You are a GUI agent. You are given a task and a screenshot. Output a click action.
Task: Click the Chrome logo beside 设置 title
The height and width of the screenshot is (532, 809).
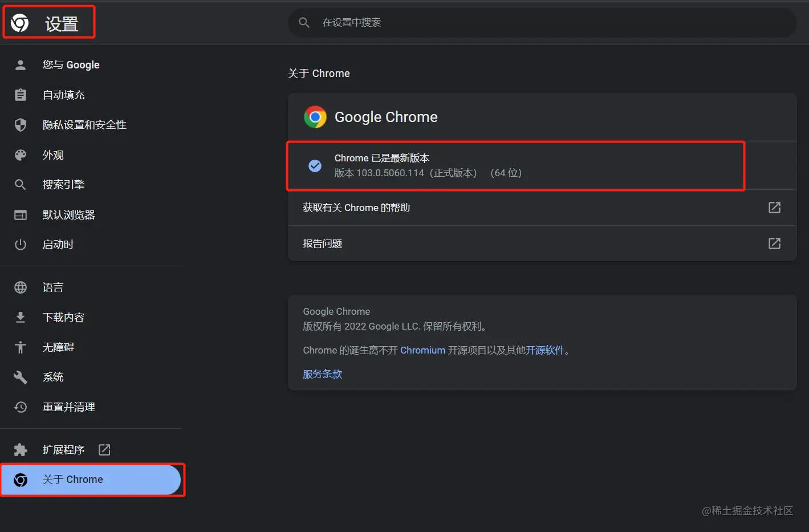20,23
